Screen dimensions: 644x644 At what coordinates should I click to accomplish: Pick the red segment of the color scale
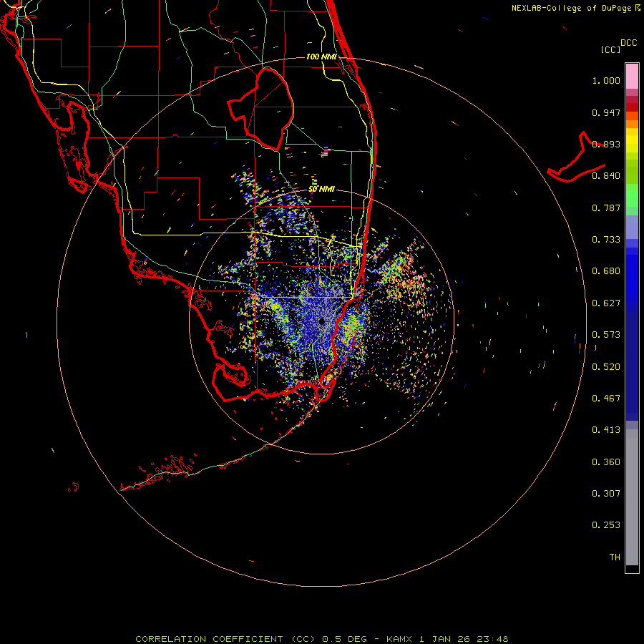pyautogui.click(x=632, y=107)
